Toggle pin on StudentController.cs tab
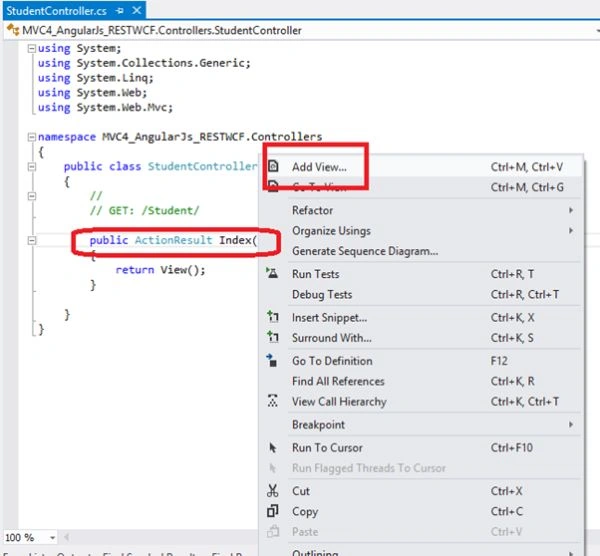600x556 pixels. tap(120, 11)
